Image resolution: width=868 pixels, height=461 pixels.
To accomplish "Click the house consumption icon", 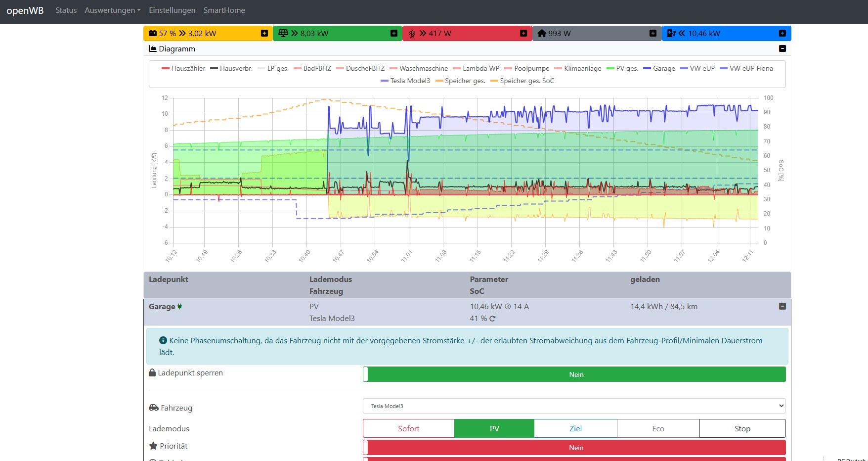I will tap(542, 33).
